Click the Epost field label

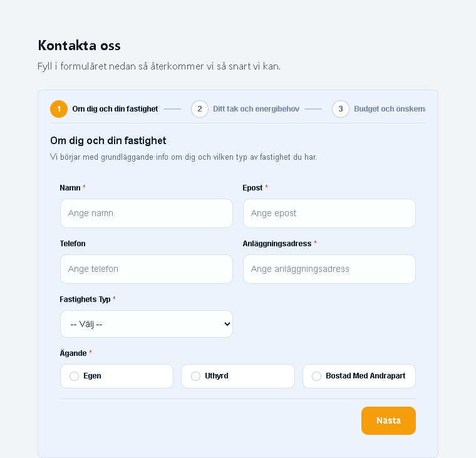click(252, 188)
